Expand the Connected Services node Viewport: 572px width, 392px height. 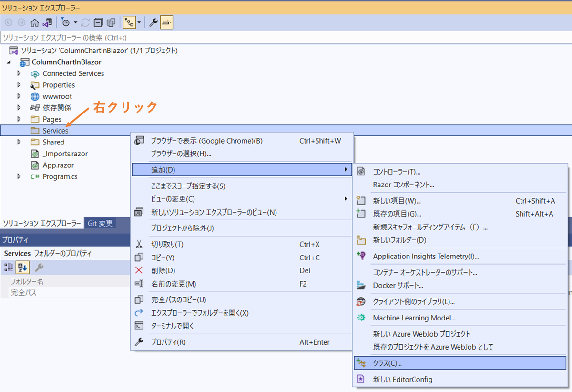[19, 73]
